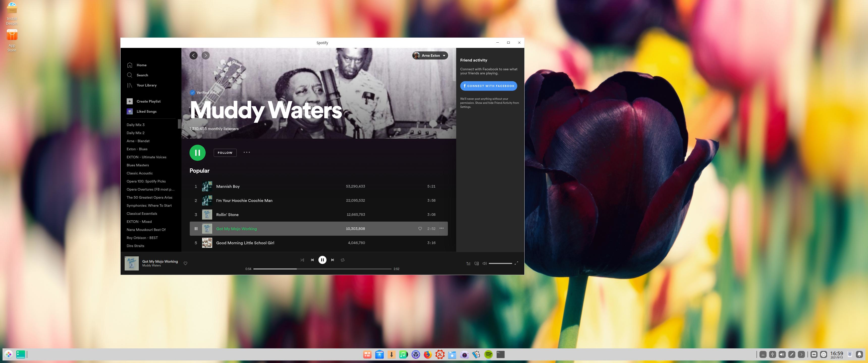This screenshot has width=868, height=363.
Task: Play the track Mannish Boy
Action: pos(319,186)
